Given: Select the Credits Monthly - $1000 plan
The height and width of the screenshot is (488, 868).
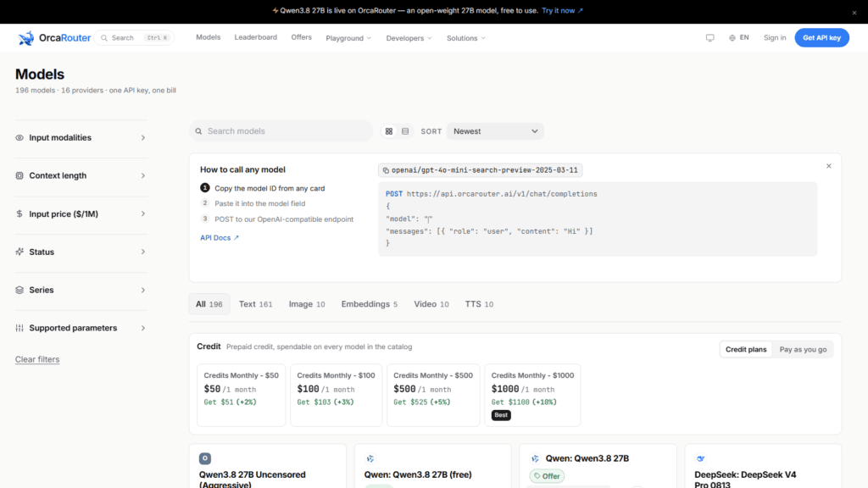Looking at the screenshot, I should 532,395.
